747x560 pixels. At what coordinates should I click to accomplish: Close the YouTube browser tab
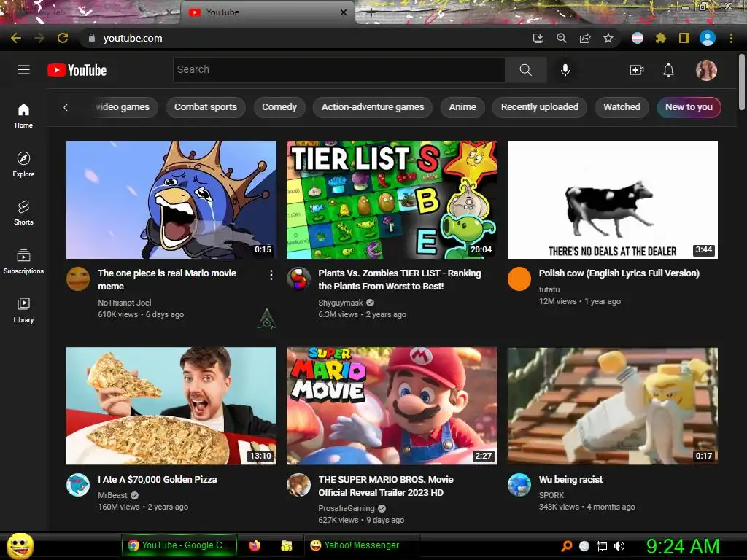pyautogui.click(x=344, y=12)
